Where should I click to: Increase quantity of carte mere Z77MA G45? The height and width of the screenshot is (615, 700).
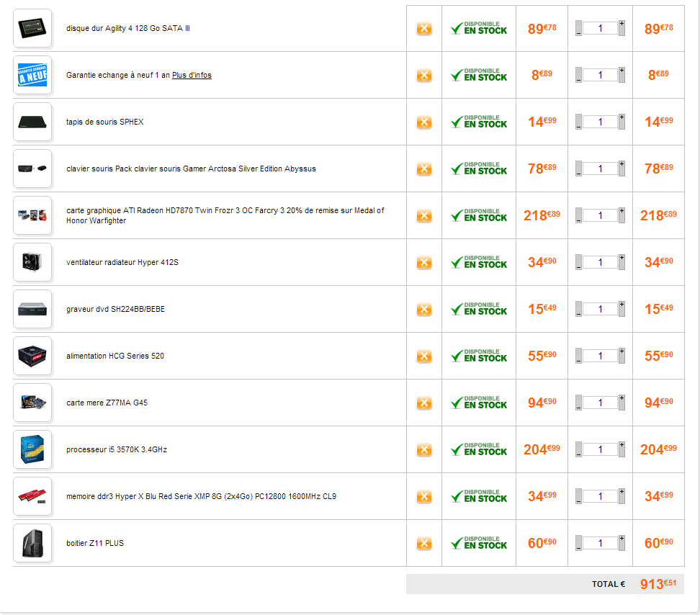point(622,403)
